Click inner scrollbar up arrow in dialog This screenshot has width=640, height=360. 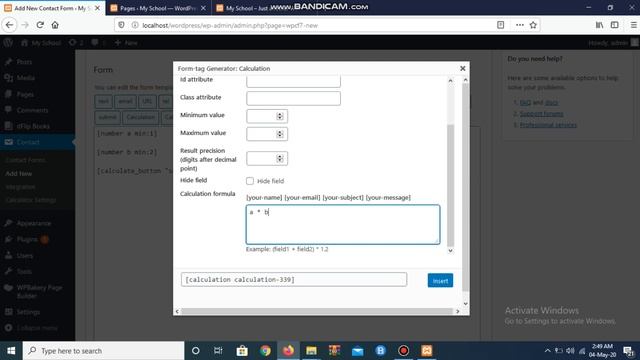pyautogui.click(x=450, y=80)
